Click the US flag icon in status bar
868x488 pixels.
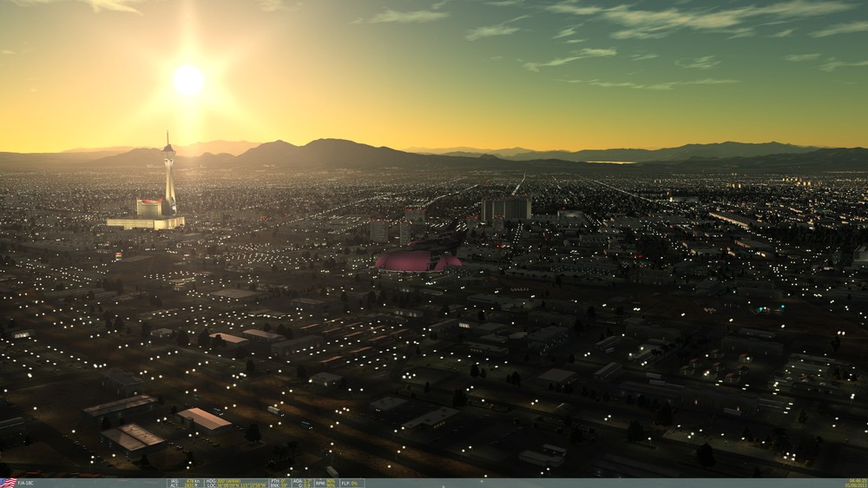pyautogui.click(x=9, y=483)
